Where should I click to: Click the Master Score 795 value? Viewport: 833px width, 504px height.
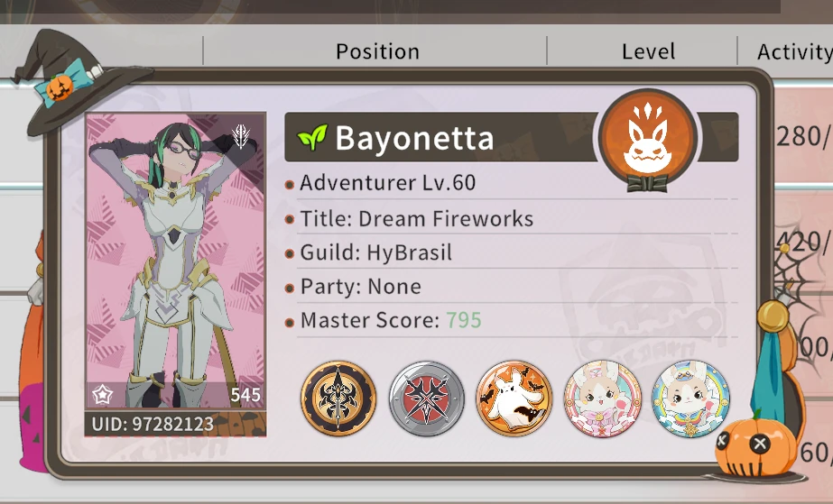463,320
